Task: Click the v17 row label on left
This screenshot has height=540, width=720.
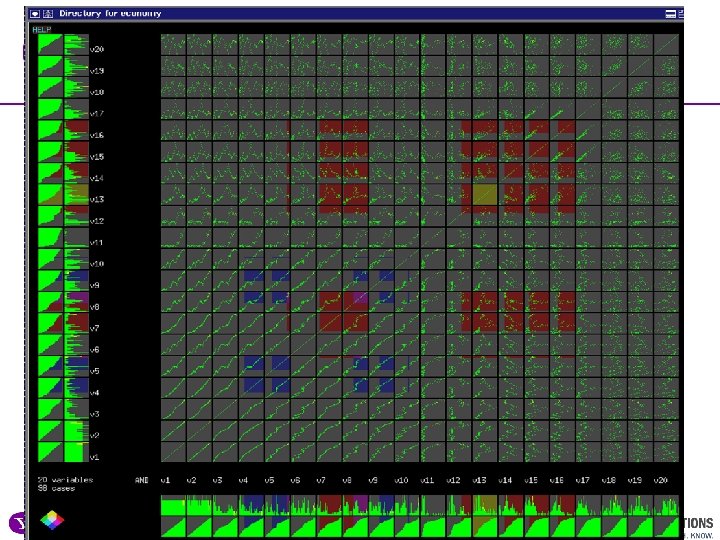Action: (x=96, y=113)
